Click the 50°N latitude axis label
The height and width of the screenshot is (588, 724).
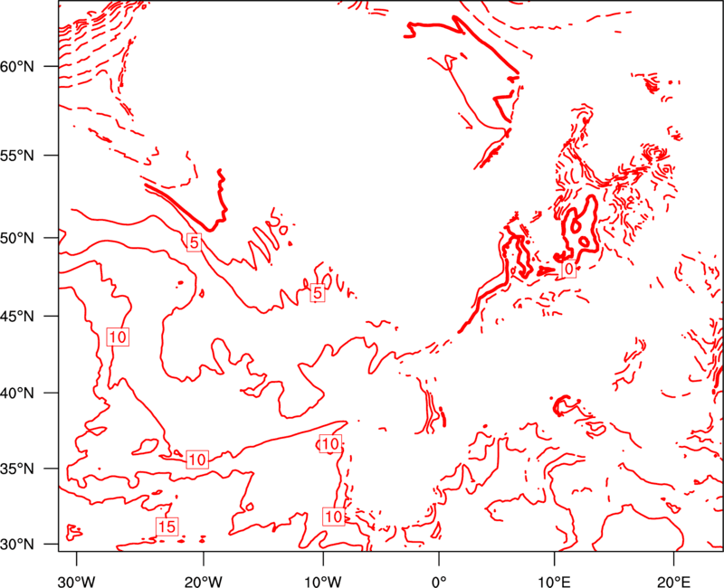pos(17,238)
